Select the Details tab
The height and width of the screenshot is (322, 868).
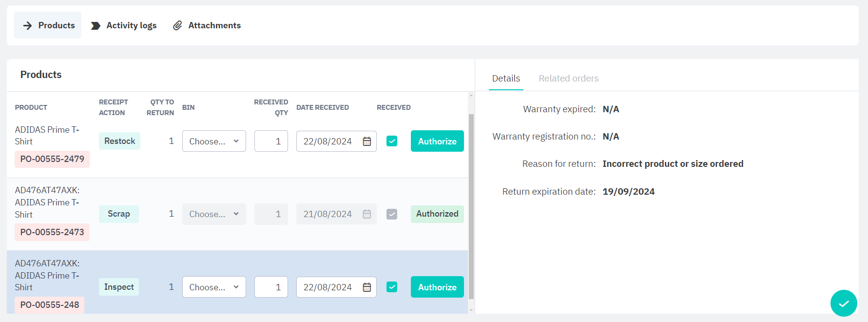coord(506,79)
